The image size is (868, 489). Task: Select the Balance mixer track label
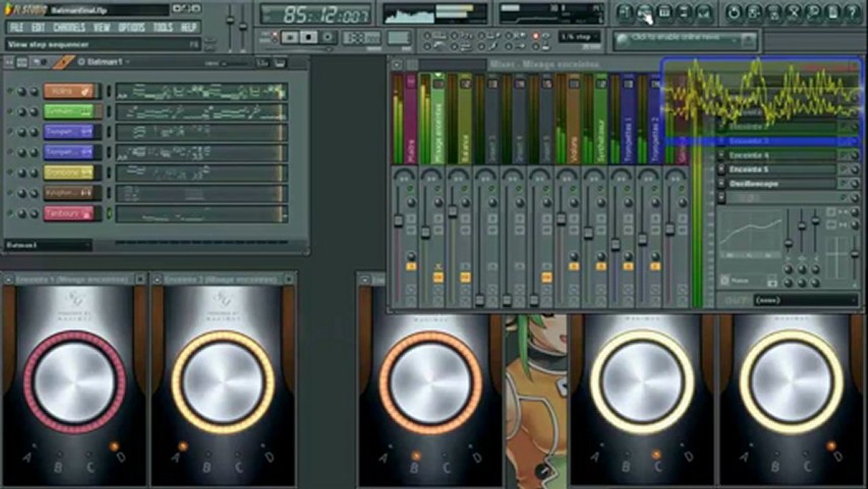pos(465,119)
